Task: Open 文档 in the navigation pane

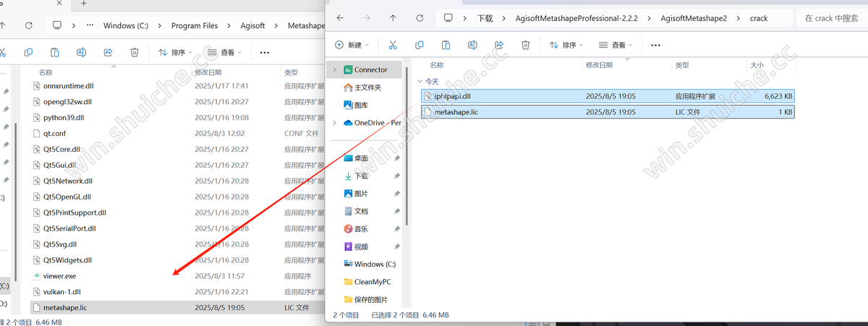Action: coord(361,211)
